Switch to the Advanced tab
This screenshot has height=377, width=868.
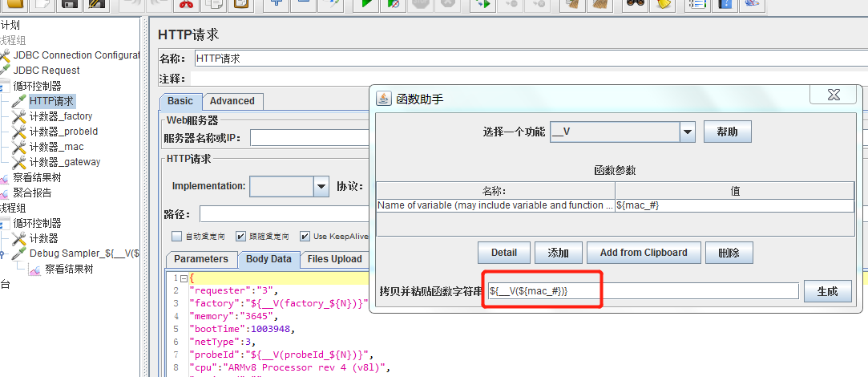232,101
